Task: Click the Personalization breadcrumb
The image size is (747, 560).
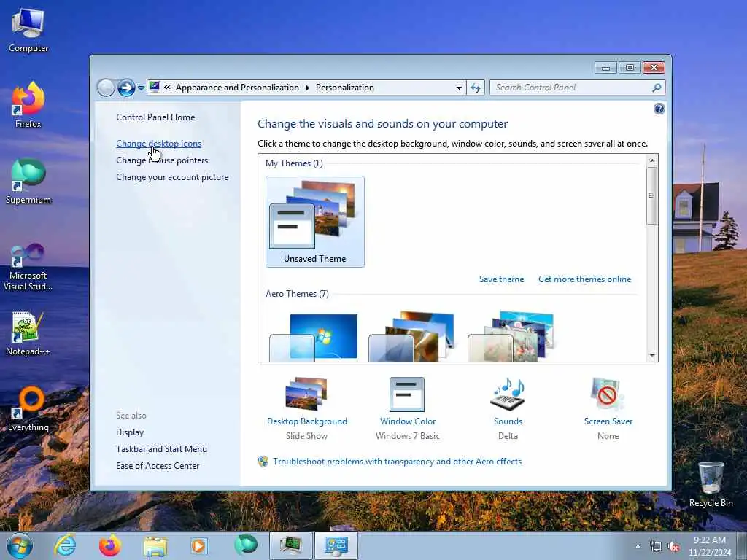Action: pos(345,87)
